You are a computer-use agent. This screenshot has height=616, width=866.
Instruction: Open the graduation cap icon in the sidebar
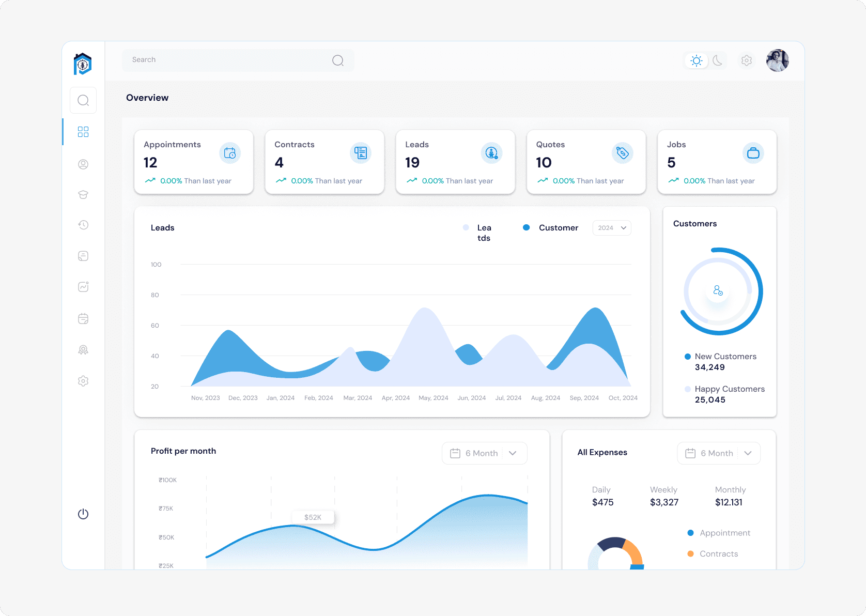pyautogui.click(x=83, y=195)
